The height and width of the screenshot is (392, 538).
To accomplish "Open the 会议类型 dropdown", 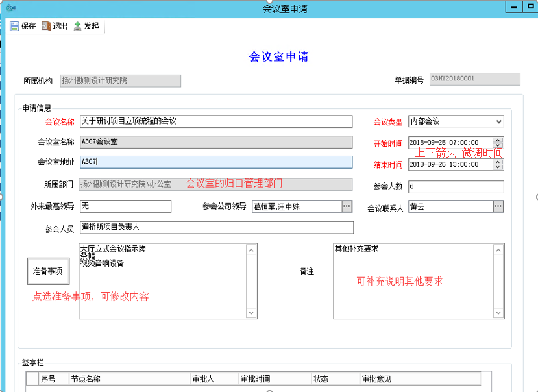I will (x=498, y=121).
